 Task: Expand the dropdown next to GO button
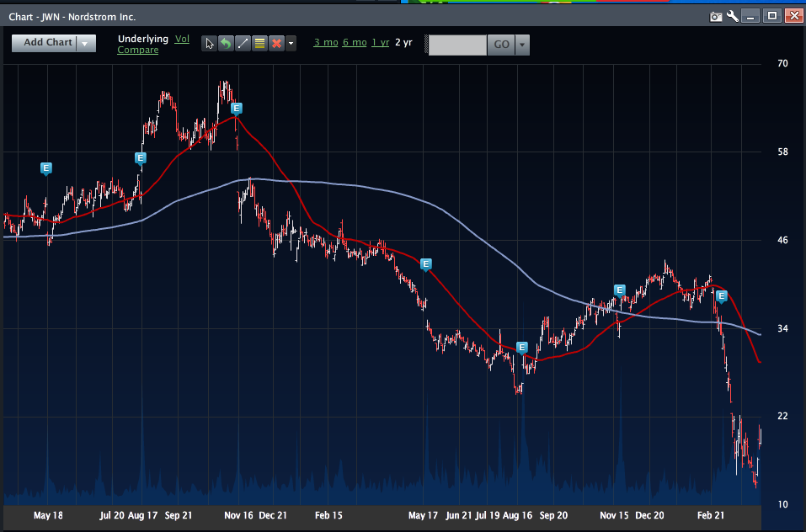pos(522,45)
